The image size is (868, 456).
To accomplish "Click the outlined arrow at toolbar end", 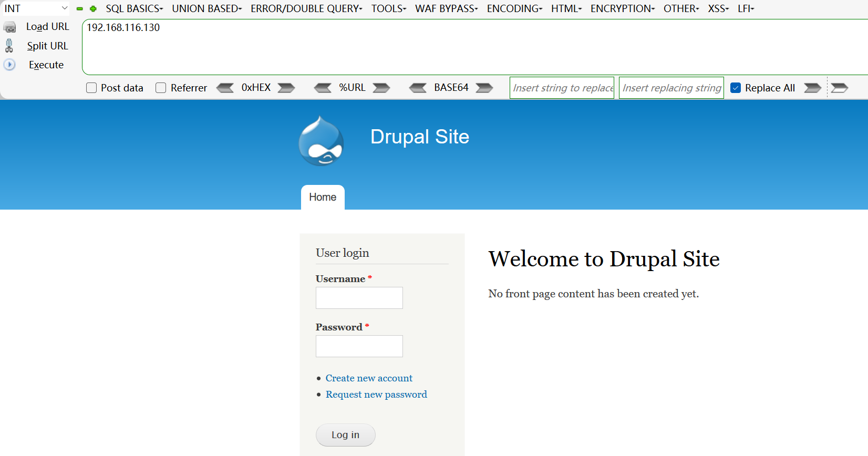I will coord(840,88).
